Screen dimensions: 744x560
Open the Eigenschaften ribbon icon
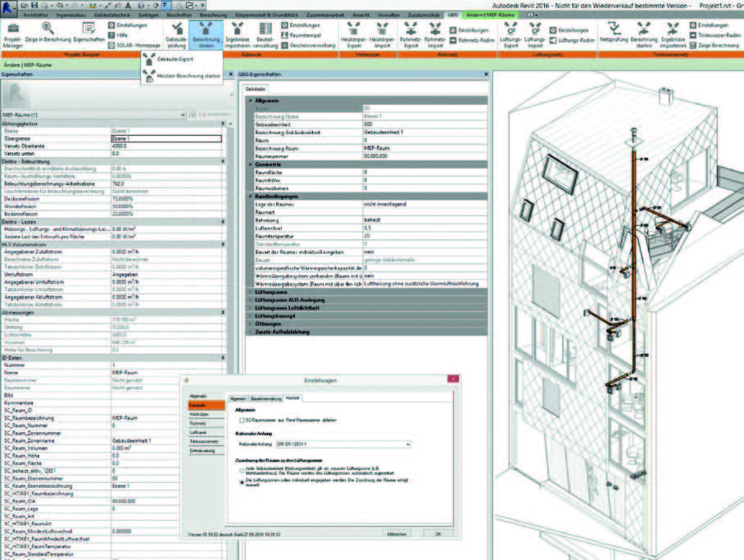88,29
